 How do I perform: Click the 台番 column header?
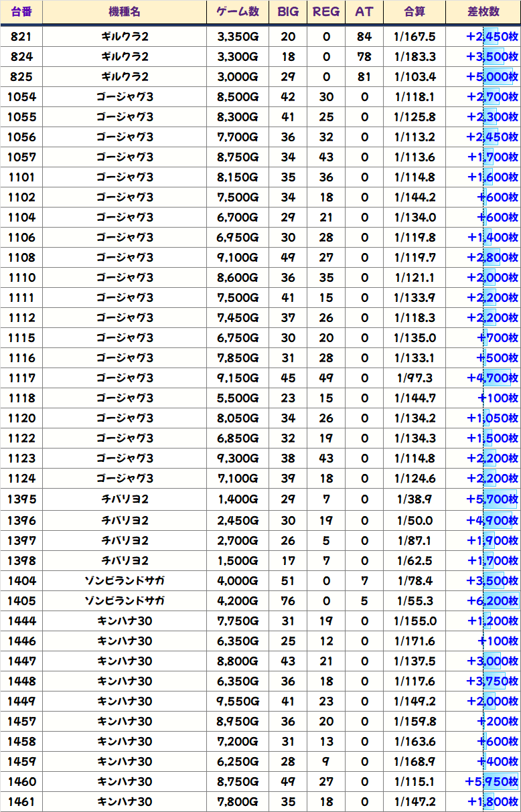point(21,12)
